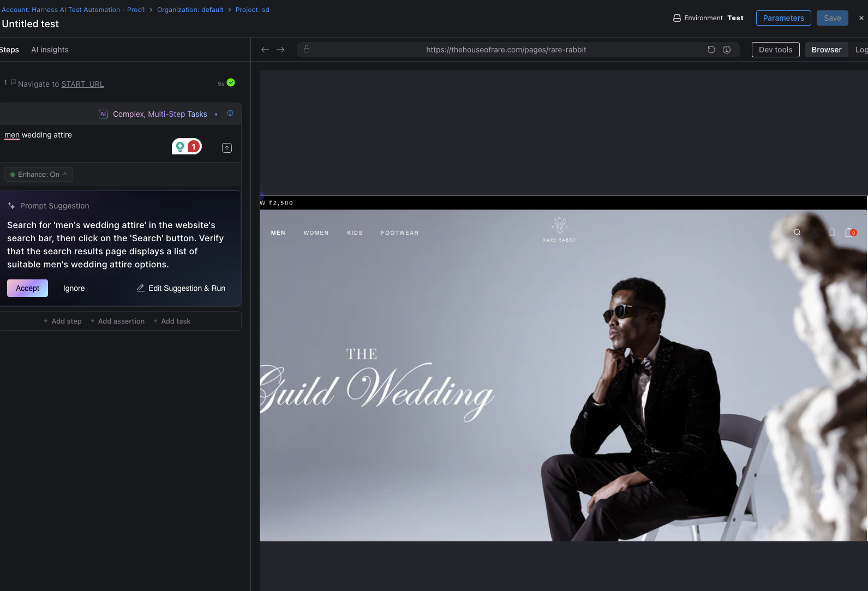Accept the prompt suggestion
Screen dimensions: 868x591
click(x=27, y=288)
